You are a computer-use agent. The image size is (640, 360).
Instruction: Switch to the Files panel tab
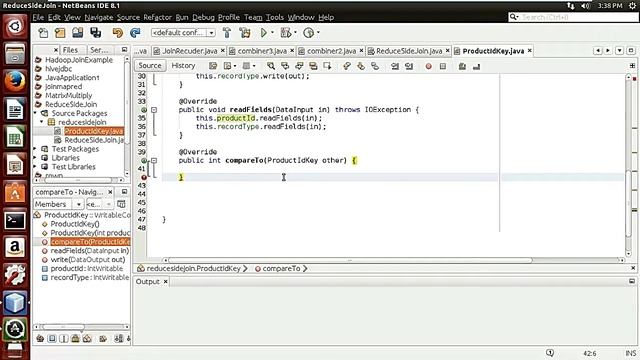coord(70,50)
